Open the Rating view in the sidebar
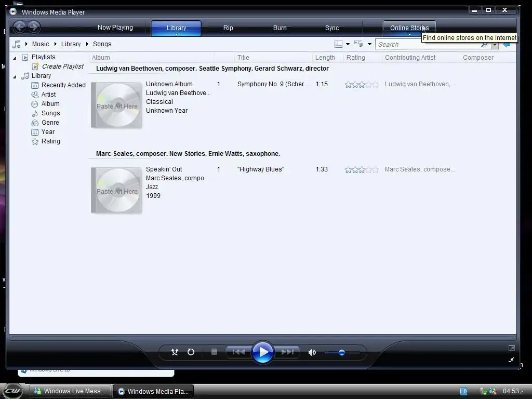 coord(51,141)
